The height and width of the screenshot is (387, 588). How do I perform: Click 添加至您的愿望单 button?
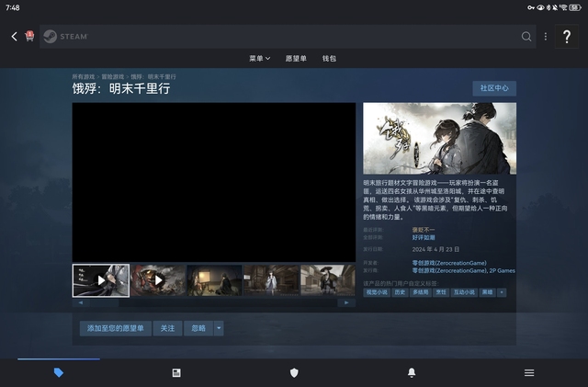(116, 328)
